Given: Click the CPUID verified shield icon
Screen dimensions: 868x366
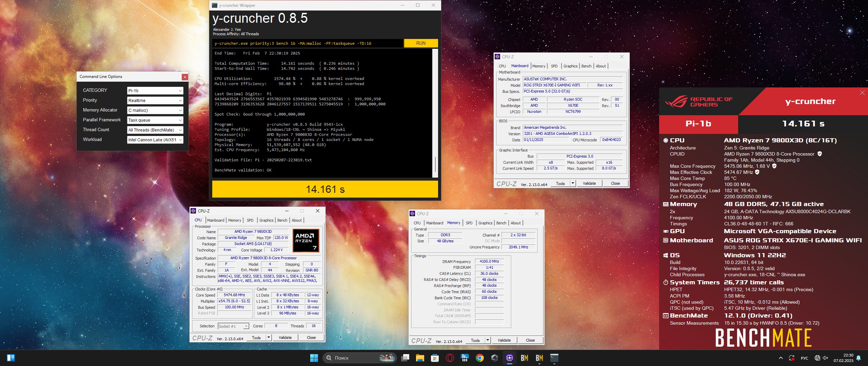Looking at the screenshot, I should click(x=820, y=154).
